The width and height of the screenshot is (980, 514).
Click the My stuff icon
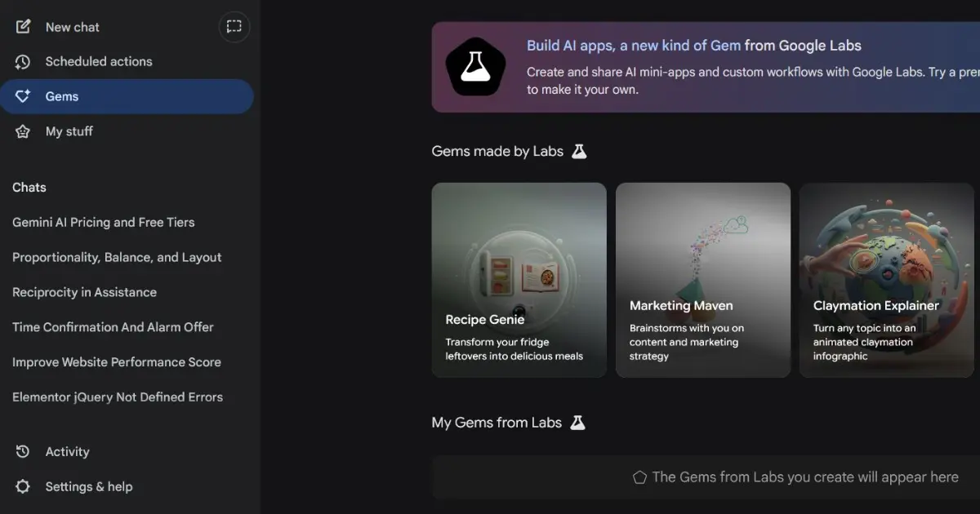pyautogui.click(x=23, y=131)
